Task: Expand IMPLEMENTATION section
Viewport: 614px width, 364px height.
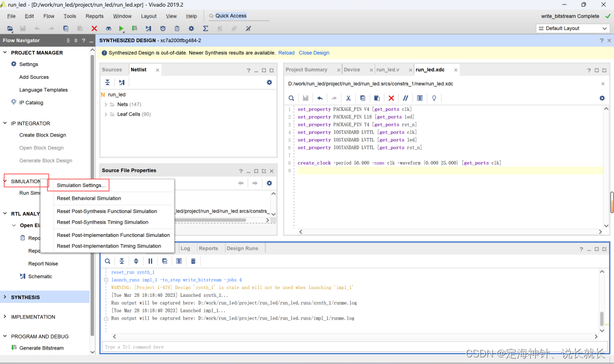Action: click(5, 317)
